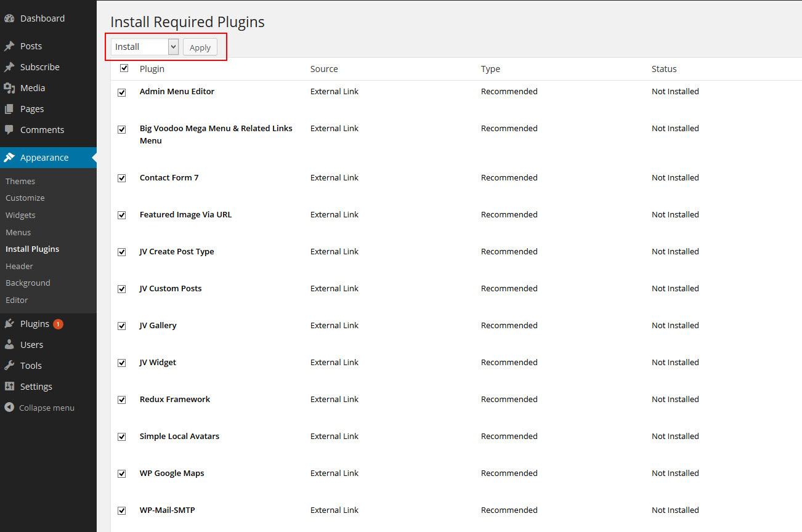Uncheck the Redux Framework checkbox

click(121, 400)
